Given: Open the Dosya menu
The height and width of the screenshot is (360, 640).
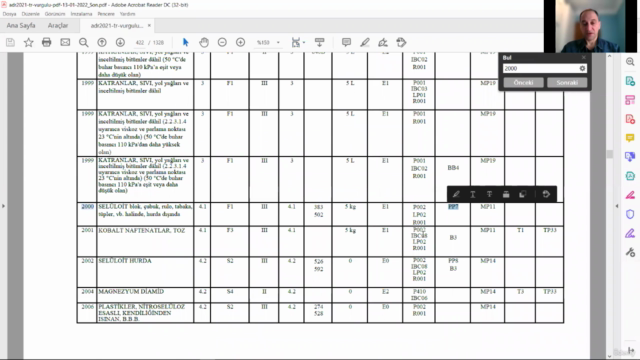Looking at the screenshot, I should tap(9, 14).
